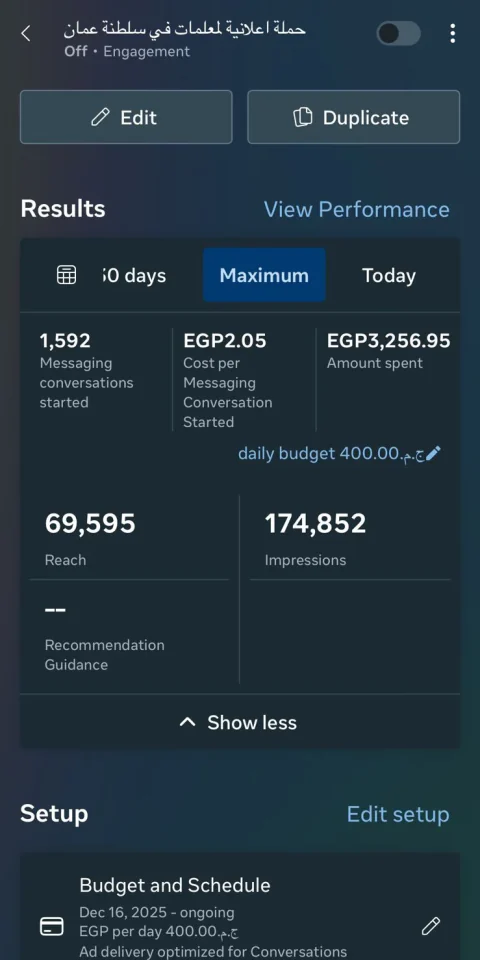Toggle the campaign on/off switch

tap(399, 34)
